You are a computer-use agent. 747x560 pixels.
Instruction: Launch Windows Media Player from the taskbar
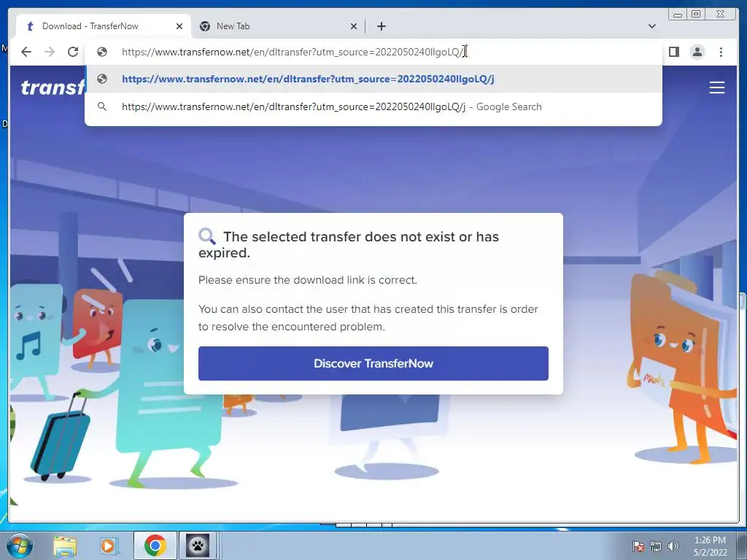108,545
